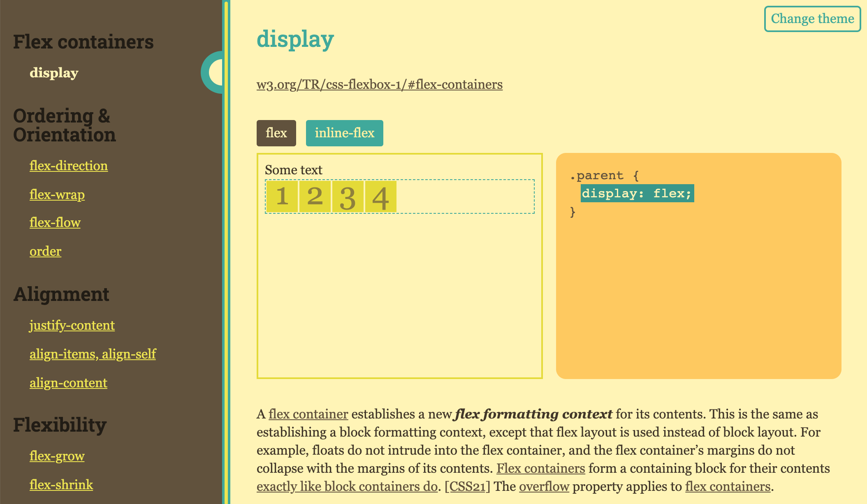Toggle the 'flex' button active state
This screenshot has width=867, height=504.
276,132
